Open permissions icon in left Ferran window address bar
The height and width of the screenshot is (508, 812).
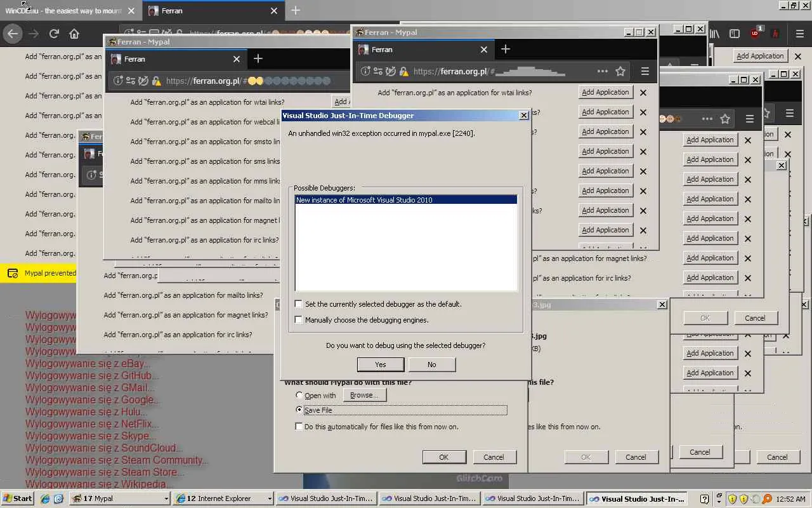click(x=131, y=81)
